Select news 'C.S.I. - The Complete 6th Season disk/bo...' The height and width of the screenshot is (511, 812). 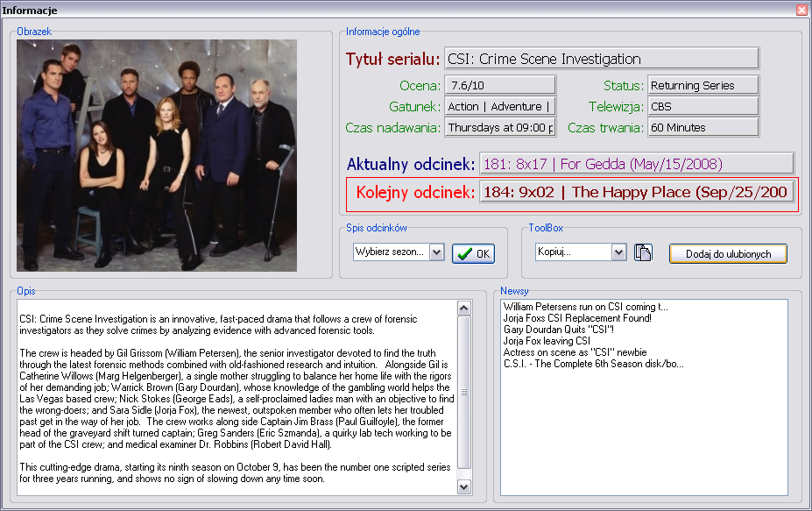(x=594, y=364)
